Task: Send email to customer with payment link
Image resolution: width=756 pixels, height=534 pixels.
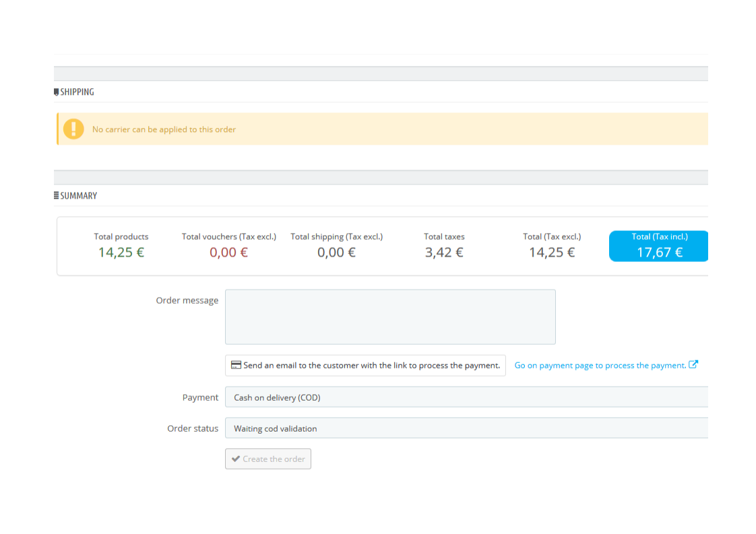Action: [365, 366]
